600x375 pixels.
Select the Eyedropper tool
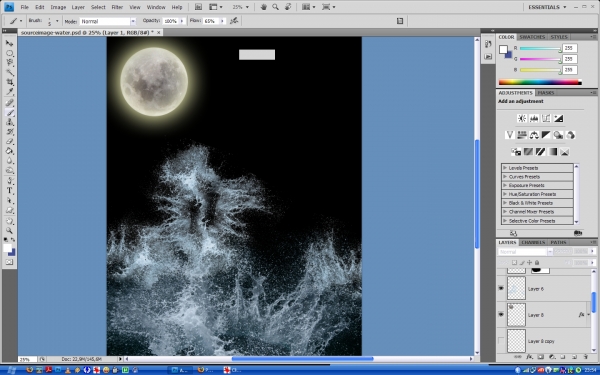click(x=10, y=92)
